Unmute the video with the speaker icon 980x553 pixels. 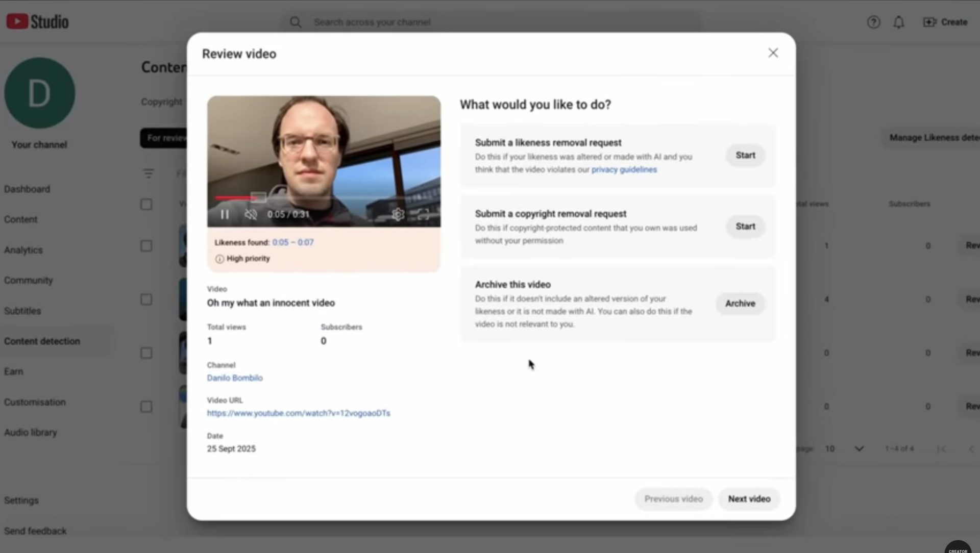tap(251, 214)
